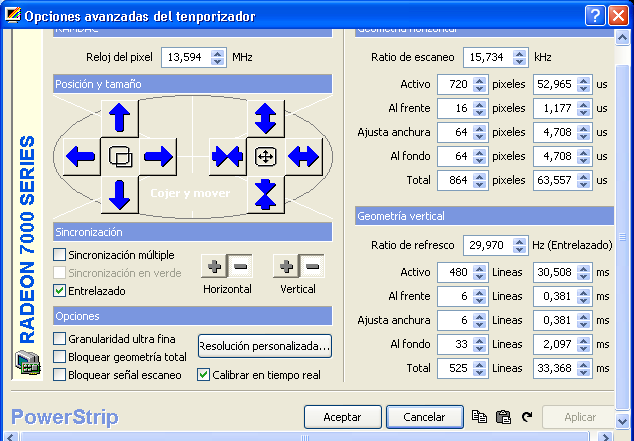Decrease horizontal size with inward arrows
This screenshot has width=634, height=441.
coord(227,156)
